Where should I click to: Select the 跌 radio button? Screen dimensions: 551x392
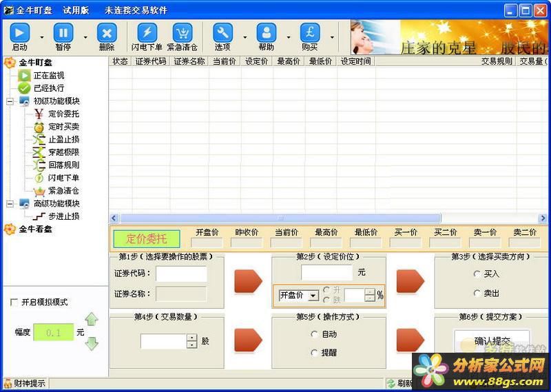point(326,300)
